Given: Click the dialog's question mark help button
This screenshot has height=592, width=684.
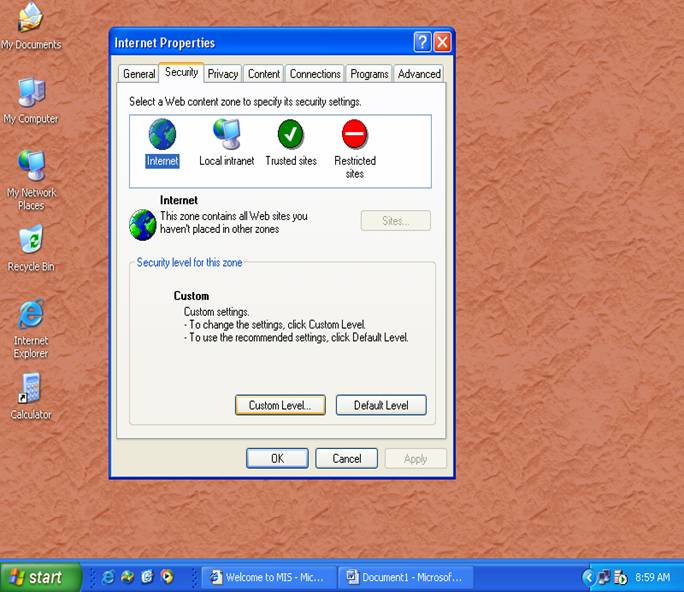Looking at the screenshot, I should click(422, 42).
